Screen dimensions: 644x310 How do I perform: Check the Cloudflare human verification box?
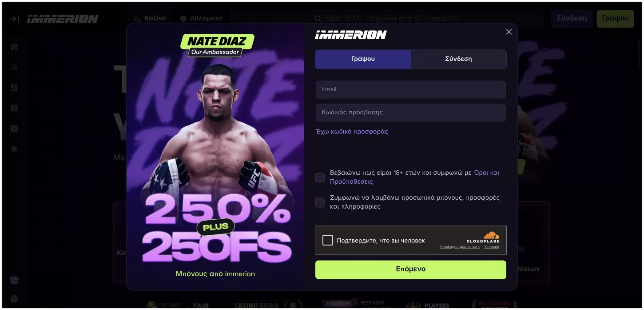point(328,240)
